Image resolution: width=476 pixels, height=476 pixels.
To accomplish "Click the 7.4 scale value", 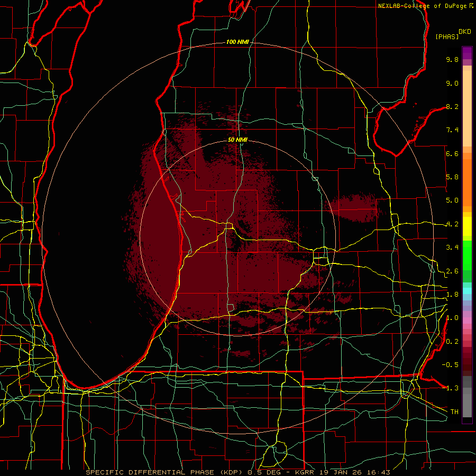I will (452, 130).
